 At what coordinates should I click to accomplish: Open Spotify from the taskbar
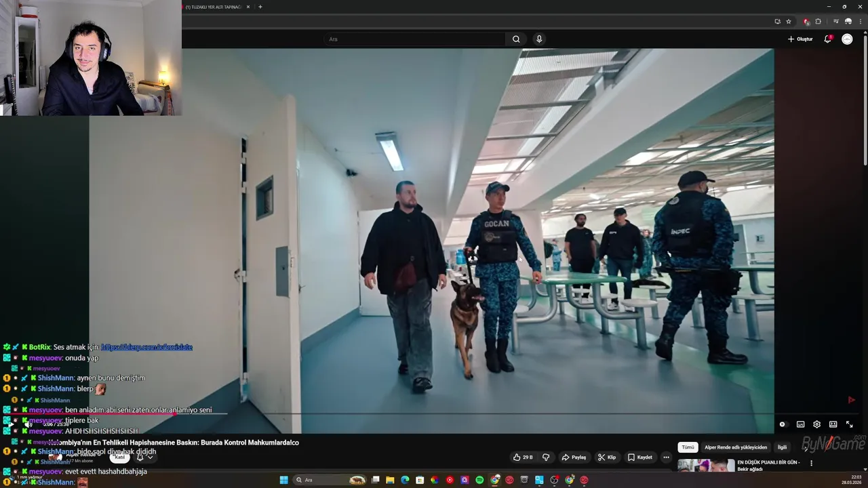click(x=479, y=480)
